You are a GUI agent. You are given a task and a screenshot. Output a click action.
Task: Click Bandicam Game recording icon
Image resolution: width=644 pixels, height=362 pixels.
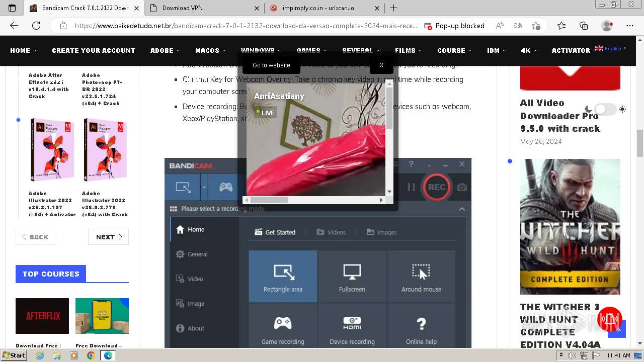point(283,323)
